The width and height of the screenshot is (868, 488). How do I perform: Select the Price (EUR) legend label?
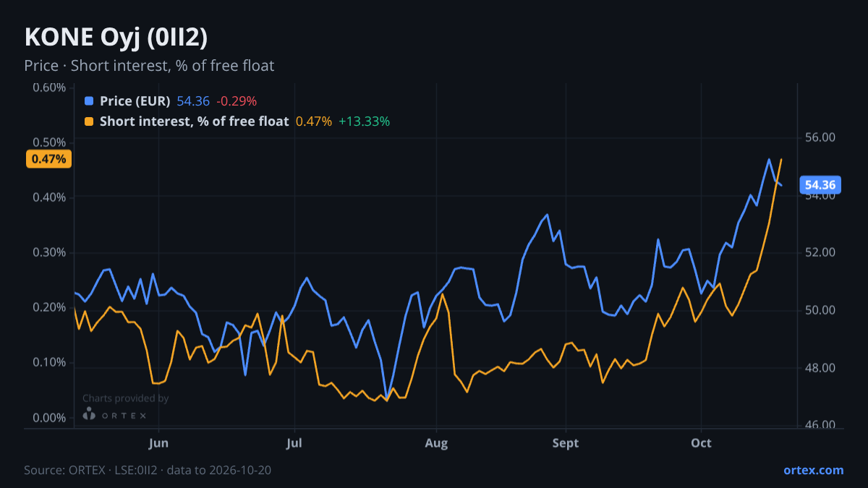[135, 101]
